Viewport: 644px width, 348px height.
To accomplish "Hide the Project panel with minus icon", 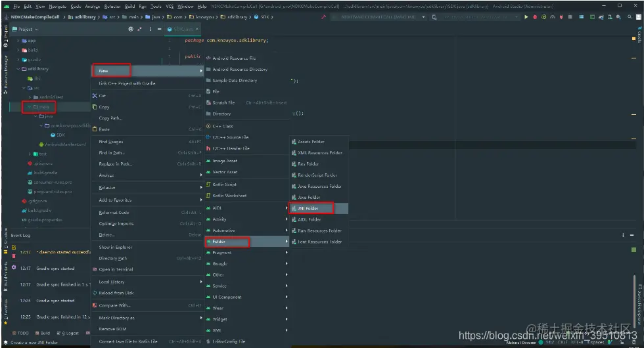I will click(x=159, y=29).
